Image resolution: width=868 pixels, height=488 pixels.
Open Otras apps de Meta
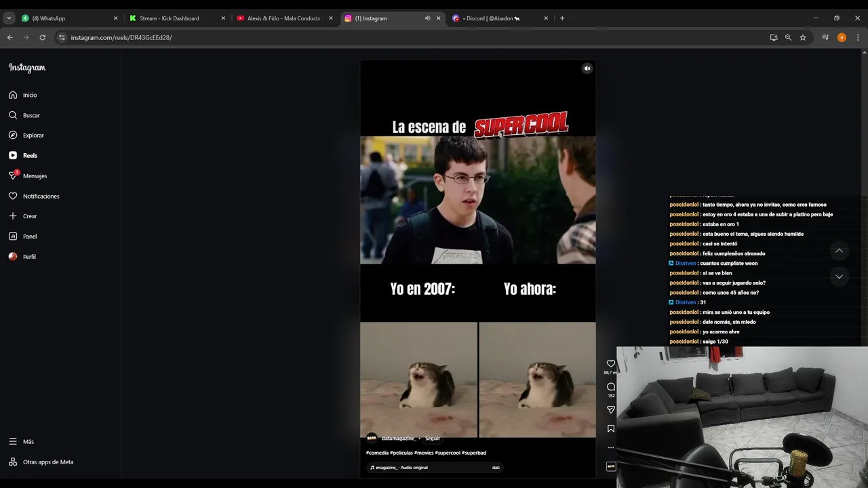[41, 462]
